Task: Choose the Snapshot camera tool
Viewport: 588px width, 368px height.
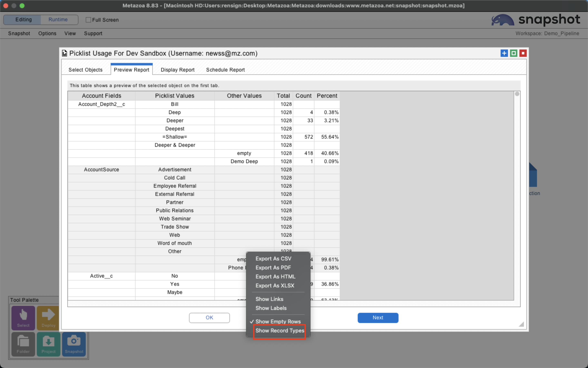Action: [x=74, y=344]
